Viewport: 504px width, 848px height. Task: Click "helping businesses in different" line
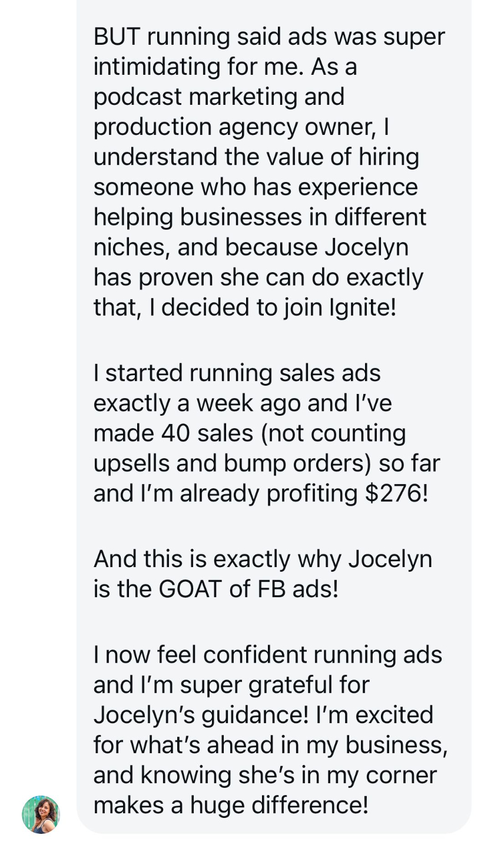tap(260, 217)
